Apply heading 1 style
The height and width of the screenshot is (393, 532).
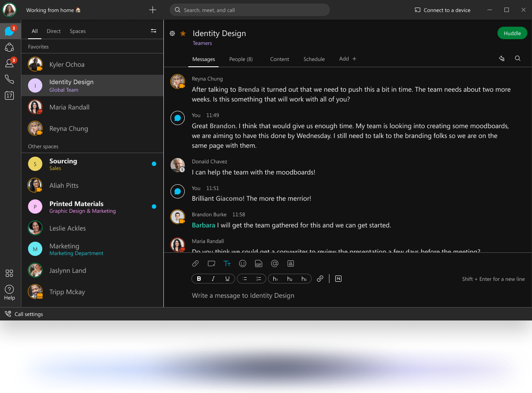click(276, 279)
